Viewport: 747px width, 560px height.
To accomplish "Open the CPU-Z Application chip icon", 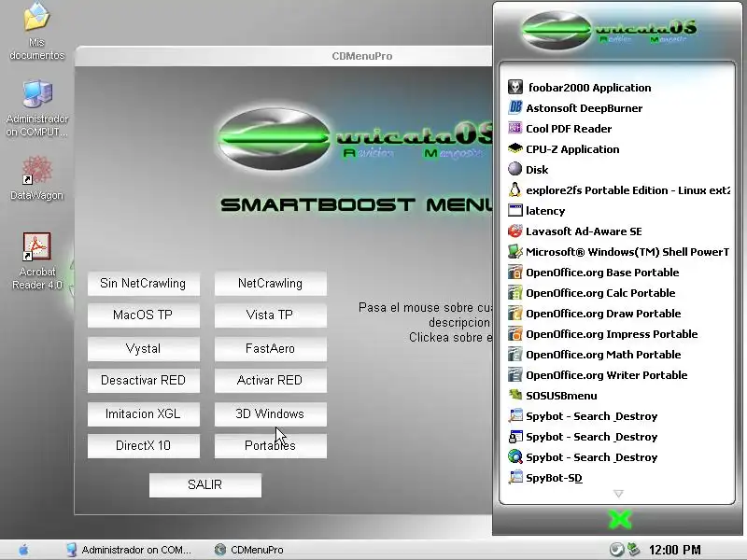I will click(x=515, y=148).
